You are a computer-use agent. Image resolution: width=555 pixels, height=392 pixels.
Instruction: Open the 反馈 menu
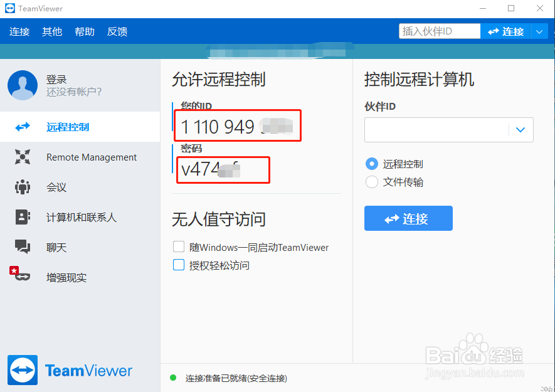click(x=117, y=31)
